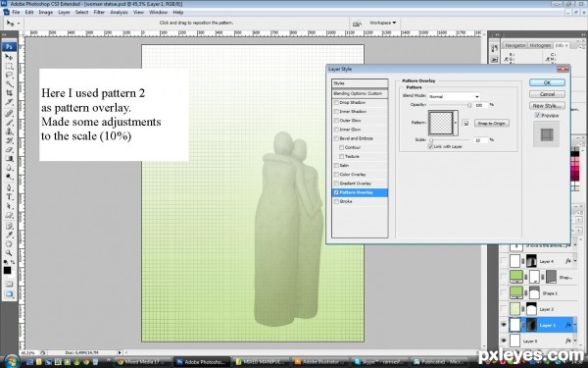Select the Custom Shape tool
588x368 pixels.
coord(9,215)
